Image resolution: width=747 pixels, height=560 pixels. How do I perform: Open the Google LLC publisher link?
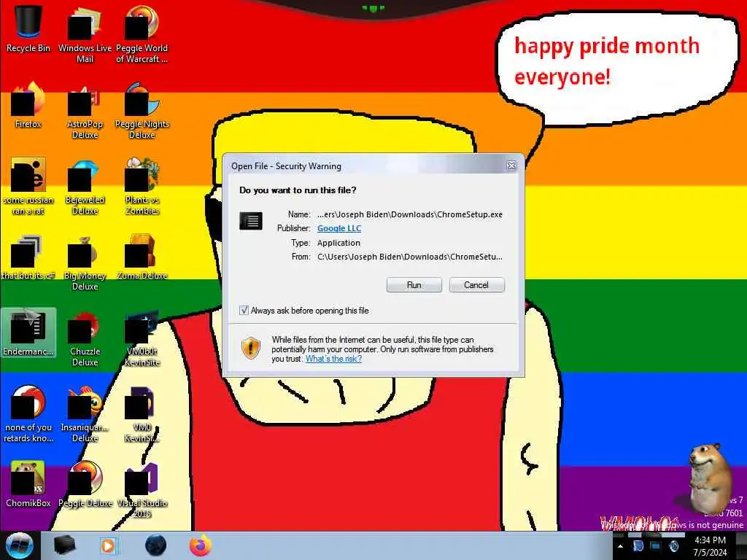click(339, 228)
